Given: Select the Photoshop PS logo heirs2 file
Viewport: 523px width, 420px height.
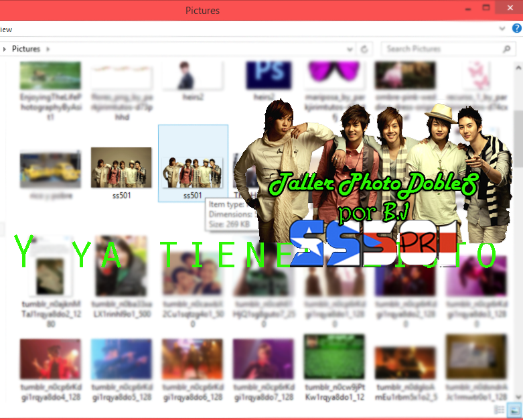Looking at the screenshot, I should (269, 81).
